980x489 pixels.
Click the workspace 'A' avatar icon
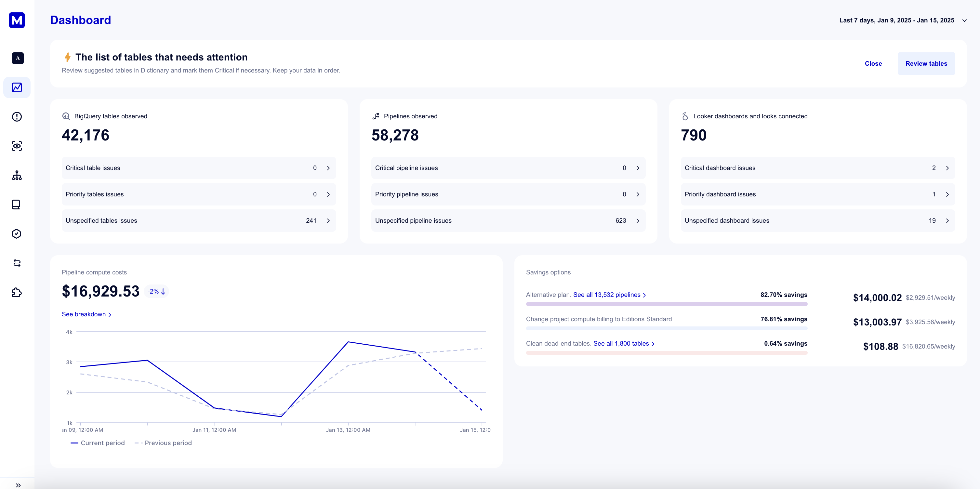tap(18, 58)
